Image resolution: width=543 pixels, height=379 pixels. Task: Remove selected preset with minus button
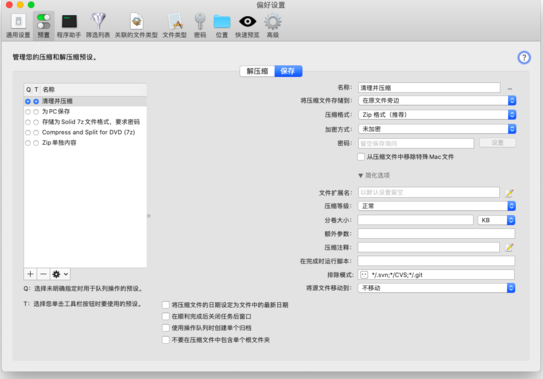click(43, 274)
